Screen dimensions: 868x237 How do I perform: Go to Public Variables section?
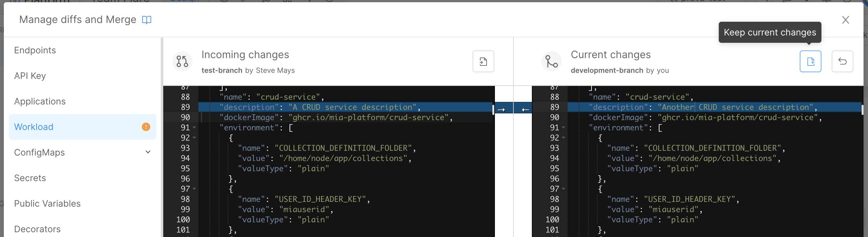[x=47, y=203]
